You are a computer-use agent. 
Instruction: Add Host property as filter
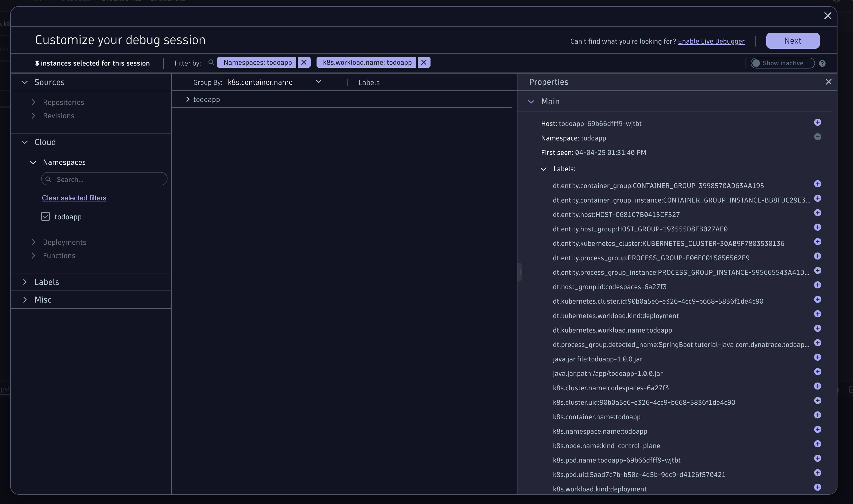pyautogui.click(x=817, y=122)
